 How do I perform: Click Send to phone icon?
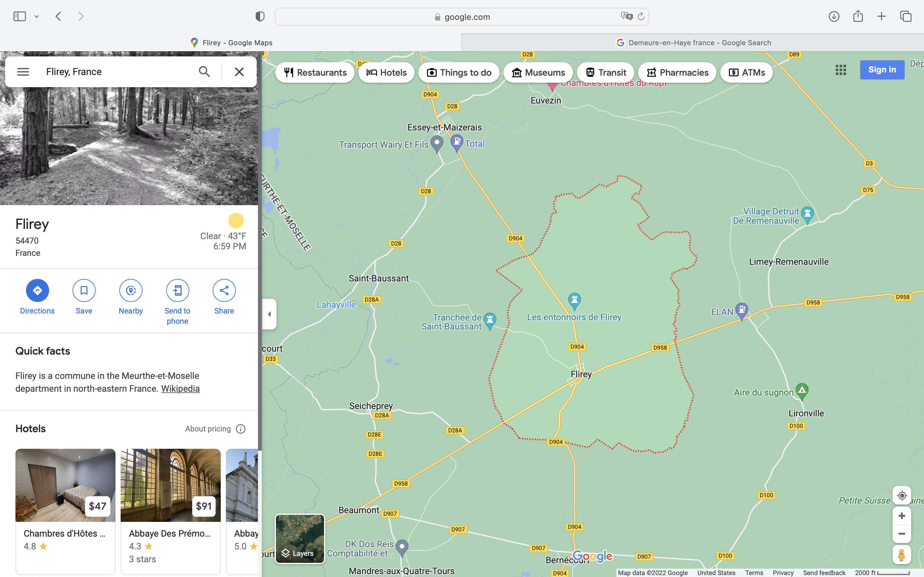(177, 290)
